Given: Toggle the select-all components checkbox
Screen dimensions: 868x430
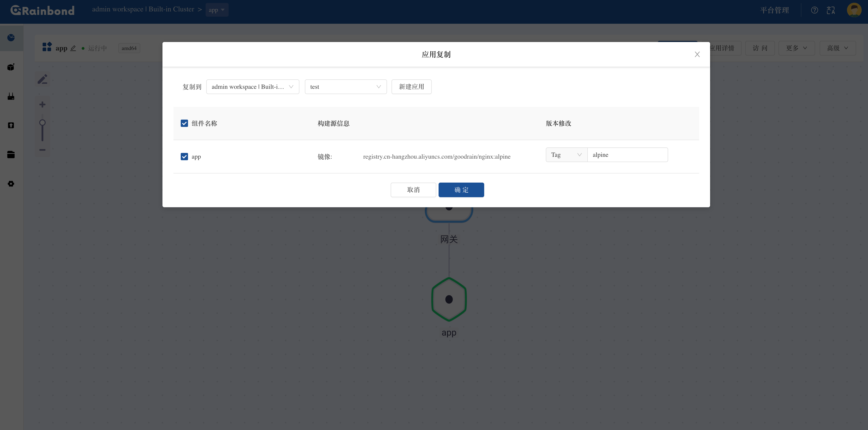Looking at the screenshot, I should (x=184, y=123).
